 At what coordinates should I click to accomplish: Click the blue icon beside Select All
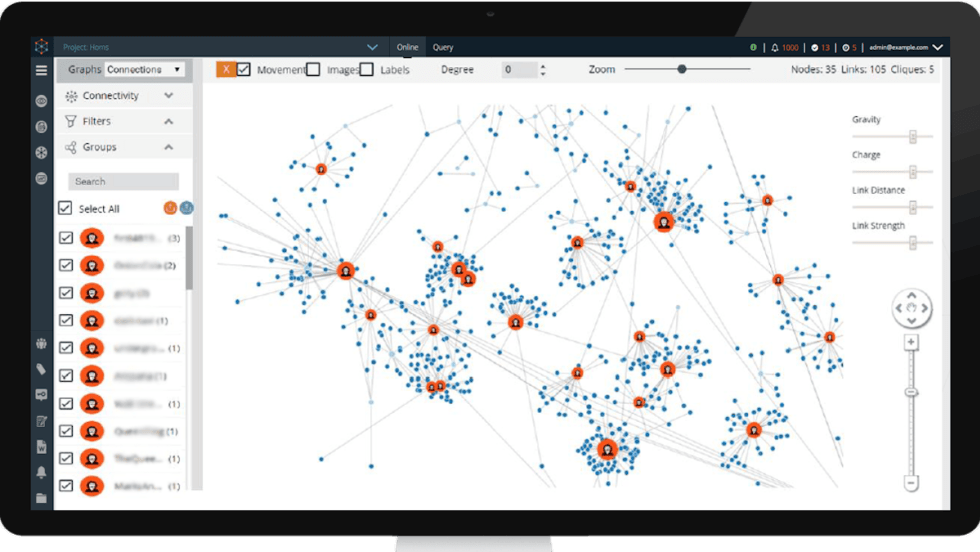tap(186, 208)
